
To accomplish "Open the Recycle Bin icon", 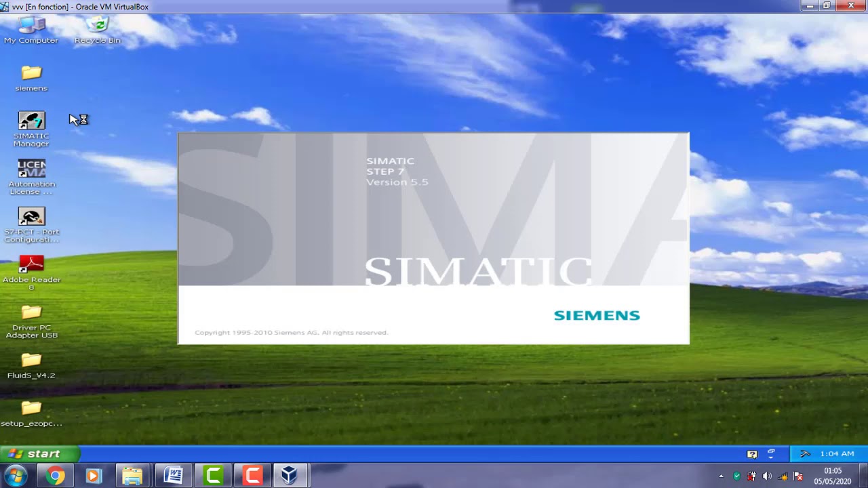I will [x=98, y=29].
